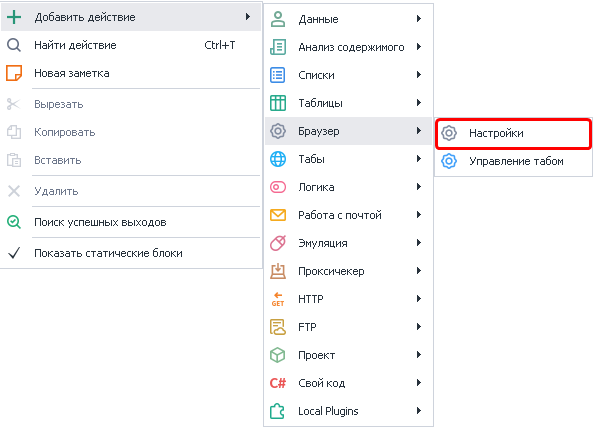The width and height of the screenshot is (598, 432).
Task: Toggle Показать статические блоки checkmark
Action: pyautogui.click(x=14, y=253)
